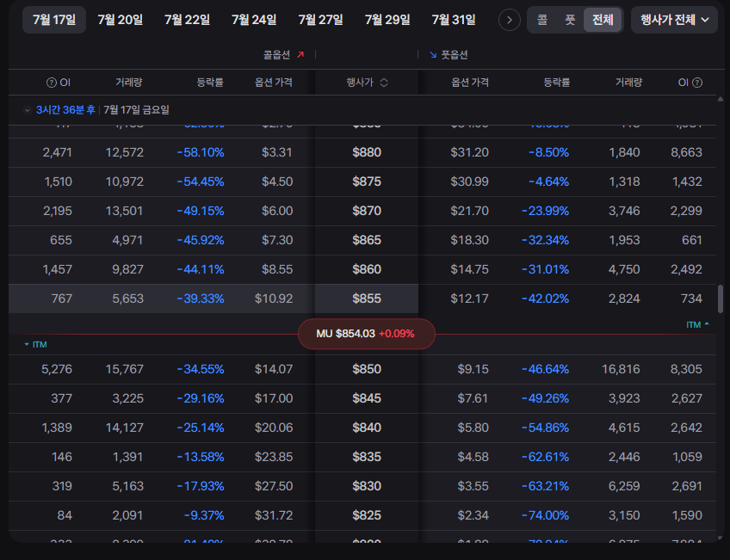Click the red call option arrow icon
The image size is (730, 560).
pyautogui.click(x=300, y=55)
